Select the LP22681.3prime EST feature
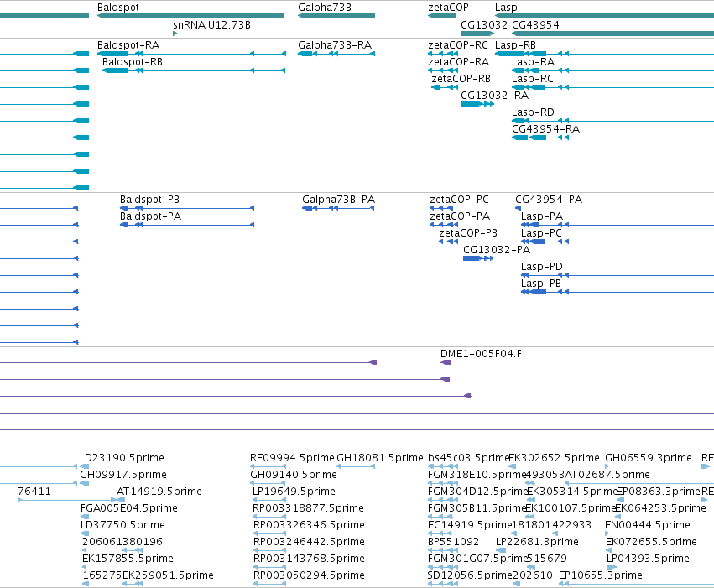Viewport: 714px width, 588px height. coord(500,550)
